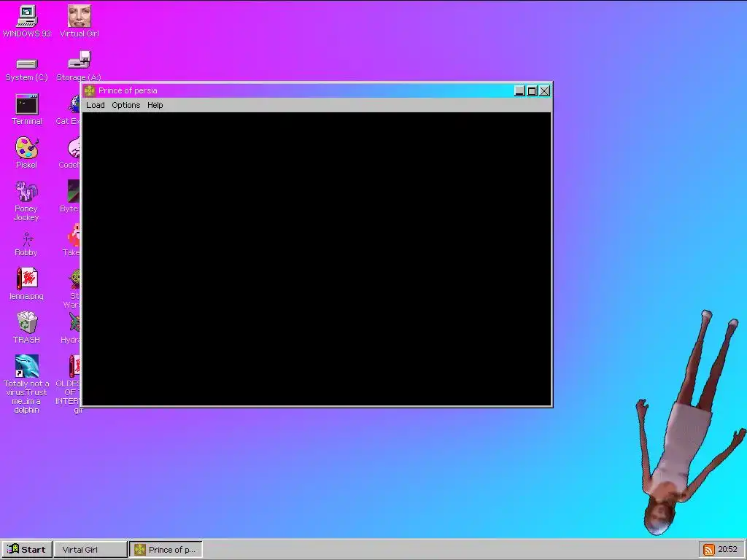This screenshot has height=560, width=747.
Task: Click the Prince of persia title bar icon
Action: [x=90, y=90]
